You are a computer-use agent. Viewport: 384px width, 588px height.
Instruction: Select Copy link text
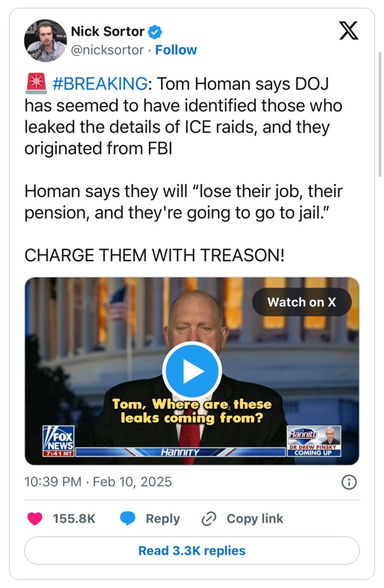[x=255, y=519]
